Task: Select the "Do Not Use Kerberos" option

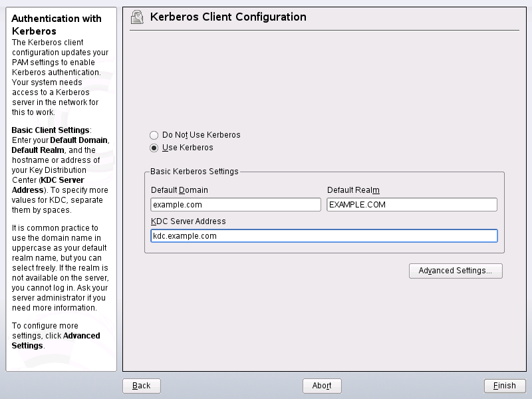Action: (x=154, y=135)
